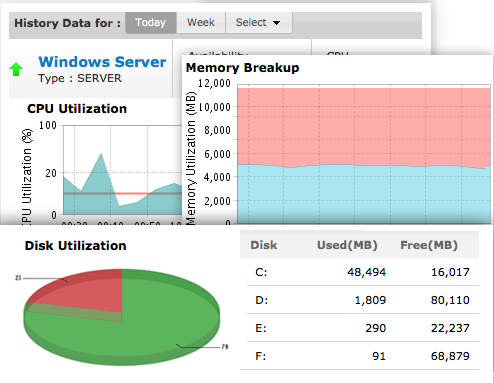Click the CPU Utilization heading
The image size is (494, 383).
coord(77,109)
